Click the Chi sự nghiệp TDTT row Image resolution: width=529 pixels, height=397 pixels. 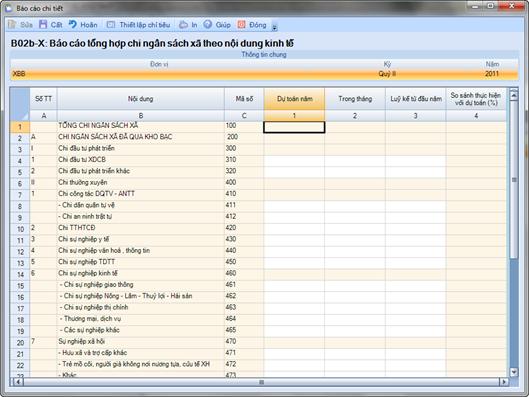pos(86,262)
